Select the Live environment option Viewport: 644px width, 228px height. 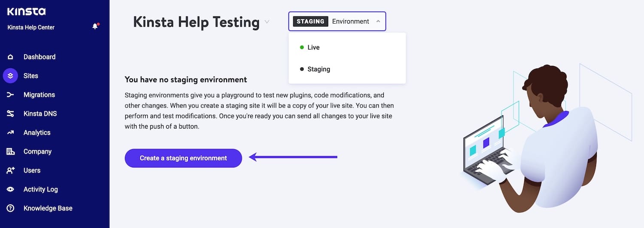(313, 47)
